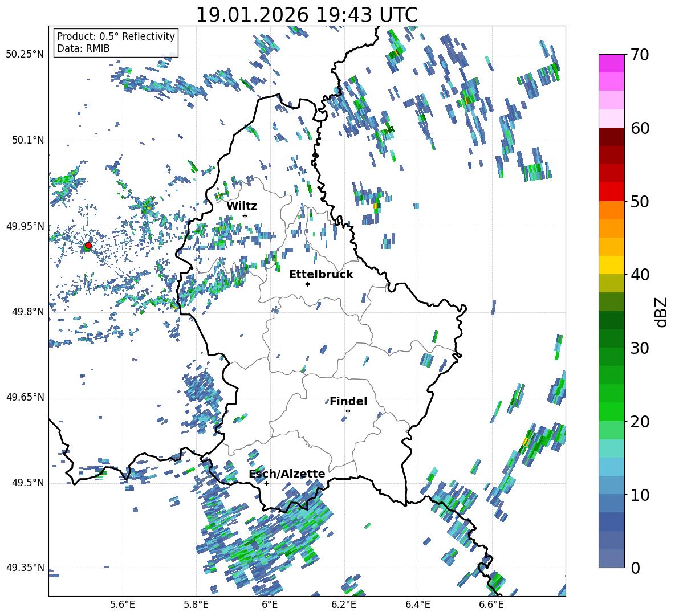
Task: Click the cross marker below Wiltz
Action: (245, 215)
